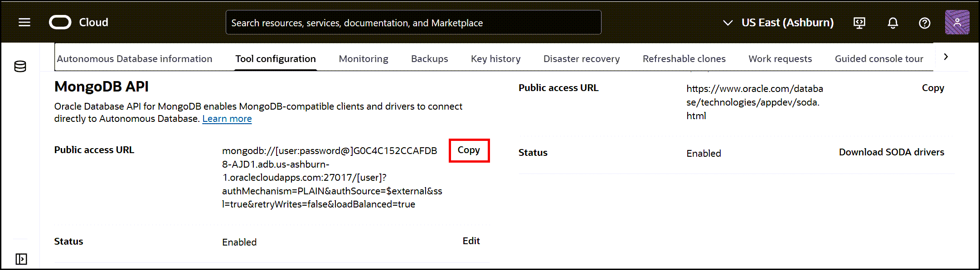Image resolution: width=980 pixels, height=270 pixels.
Task: Open the Key history tab
Action: pos(496,59)
